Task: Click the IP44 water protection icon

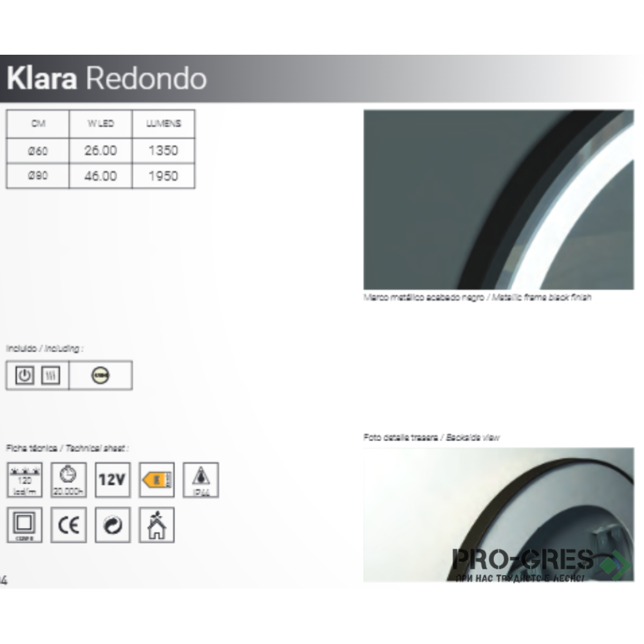Action: (200, 480)
